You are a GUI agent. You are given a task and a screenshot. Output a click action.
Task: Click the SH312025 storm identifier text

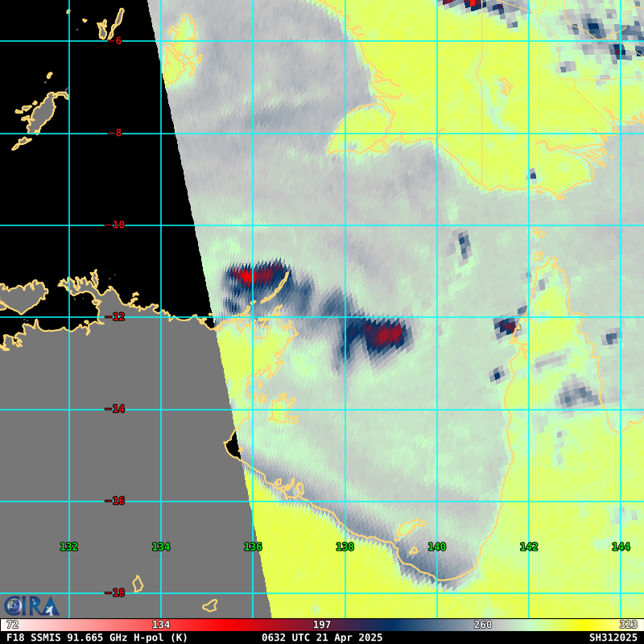click(x=613, y=638)
